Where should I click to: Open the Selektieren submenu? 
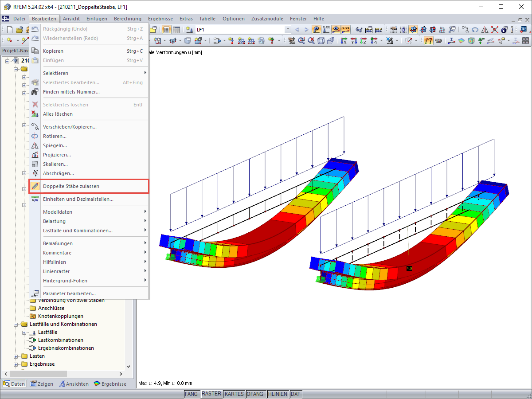click(x=89, y=73)
